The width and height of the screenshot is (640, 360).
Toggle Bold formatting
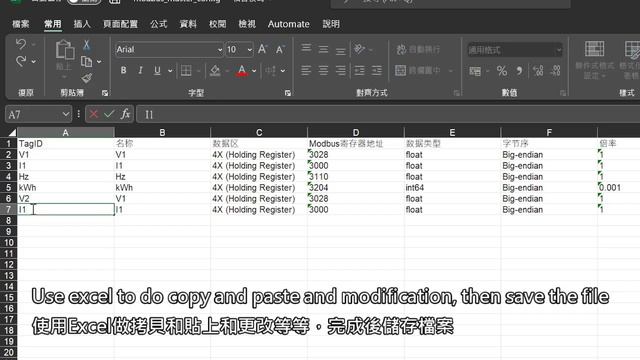point(123,71)
